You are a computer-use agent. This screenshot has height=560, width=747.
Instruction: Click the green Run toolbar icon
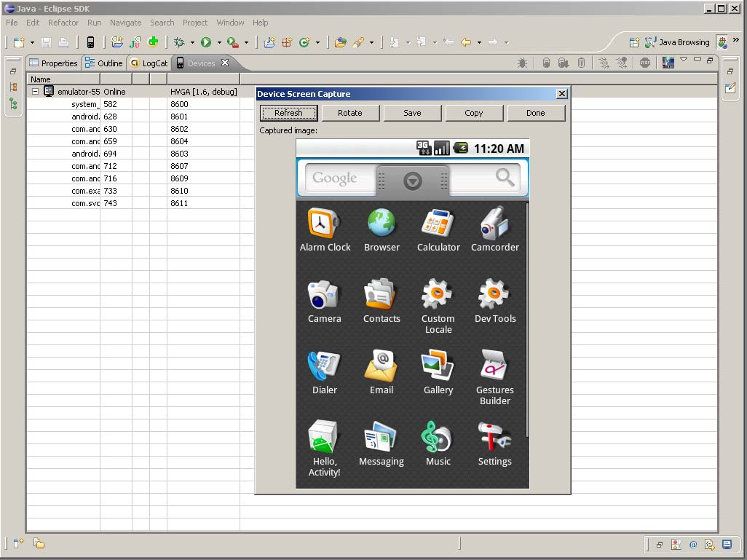pyautogui.click(x=206, y=42)
